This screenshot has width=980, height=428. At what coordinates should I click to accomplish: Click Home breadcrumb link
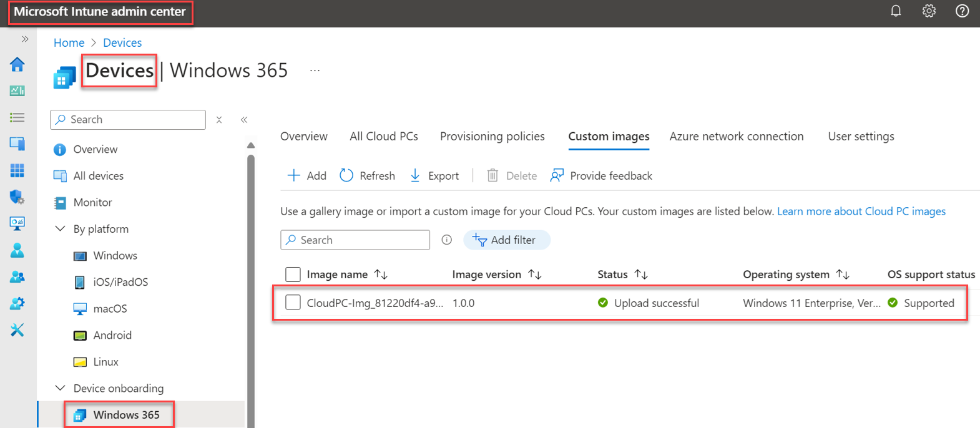(x=69, y=42)
